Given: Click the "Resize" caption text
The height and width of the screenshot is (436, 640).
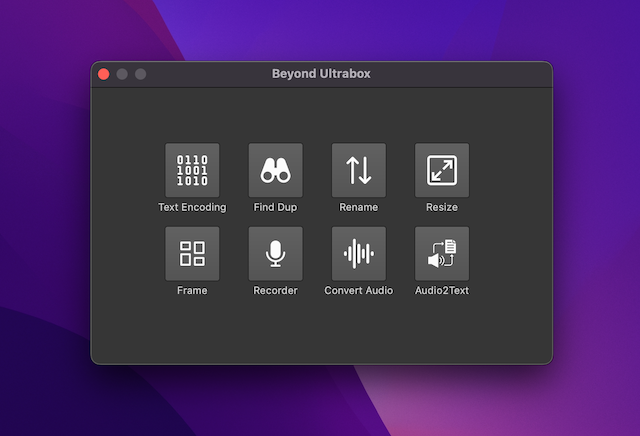Looking at the screenshot, I should (441, 207).
